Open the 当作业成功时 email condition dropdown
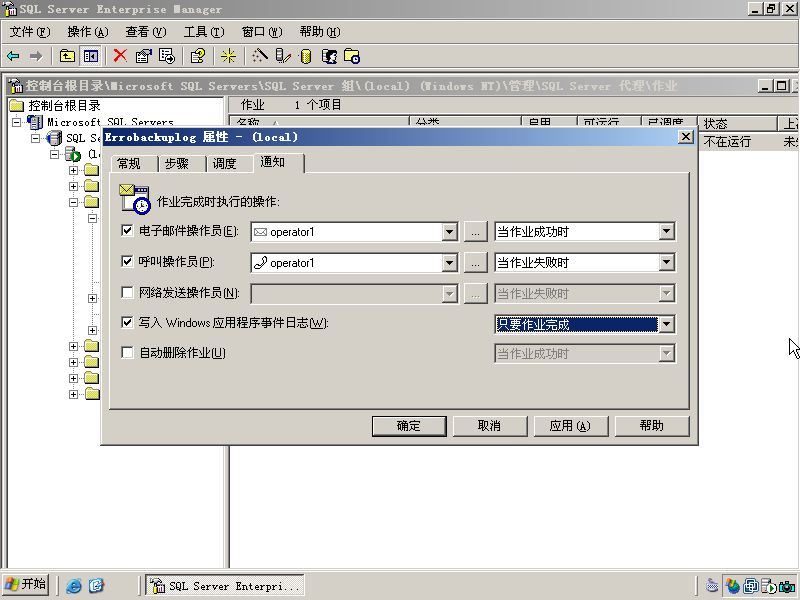 point(666,232)
